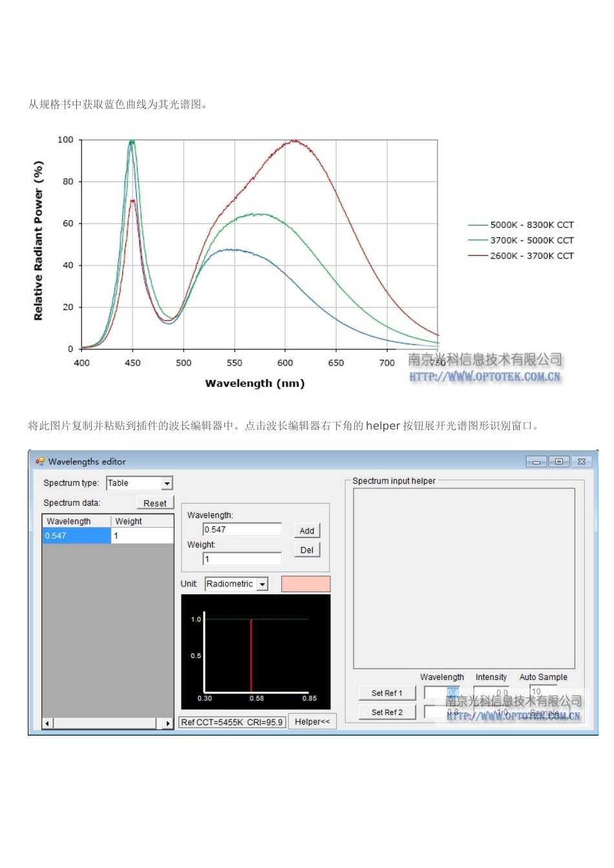Screen dimensions: 614x868
Task: Select the weight cell with value 1
Action: [x=142, y=536]
